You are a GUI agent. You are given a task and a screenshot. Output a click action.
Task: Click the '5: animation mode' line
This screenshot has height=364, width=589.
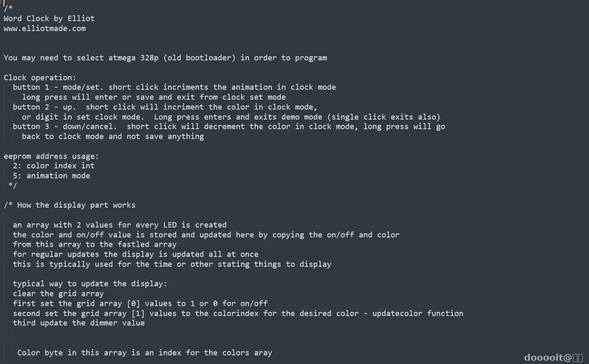(51, 176)
